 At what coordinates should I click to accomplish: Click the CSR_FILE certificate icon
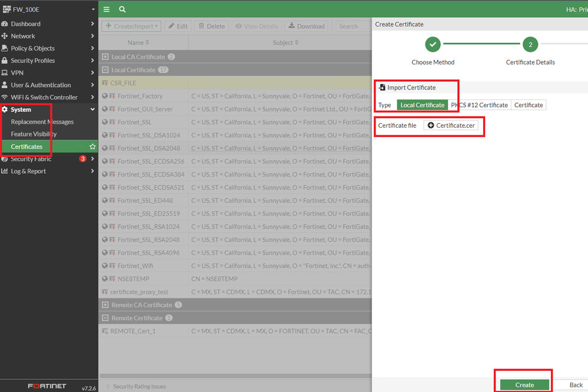click(105, 83)
